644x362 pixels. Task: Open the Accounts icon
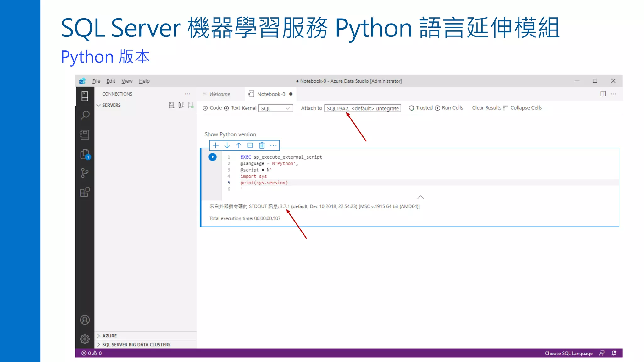[x=85, y=320]
